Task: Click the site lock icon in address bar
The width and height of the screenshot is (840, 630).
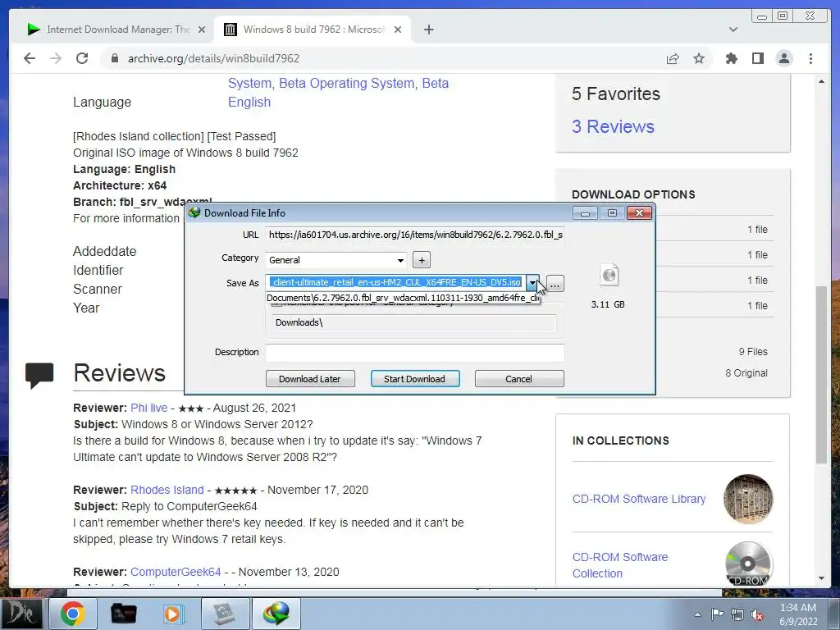Action: (x=114, y=58)
